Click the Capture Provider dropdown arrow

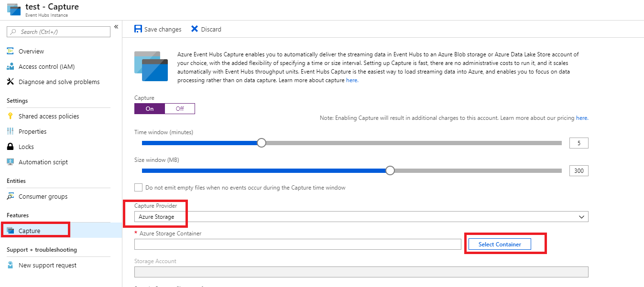[x=581, y=217]
